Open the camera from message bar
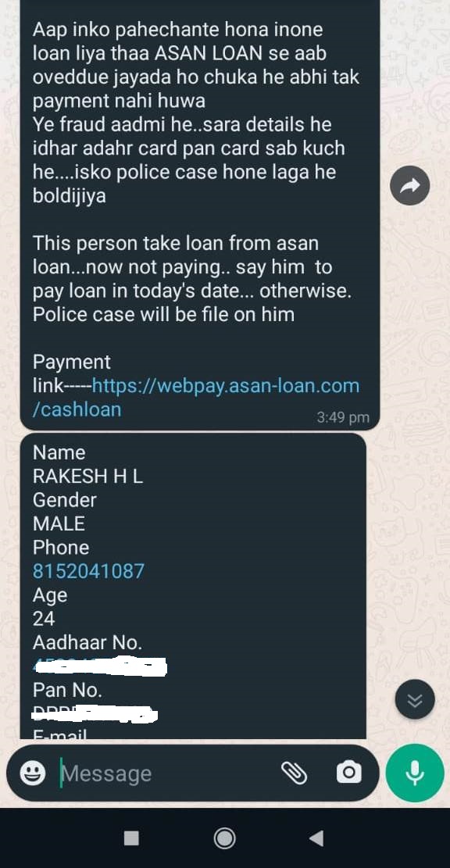The image size is (450, 868). coord(348,772)
